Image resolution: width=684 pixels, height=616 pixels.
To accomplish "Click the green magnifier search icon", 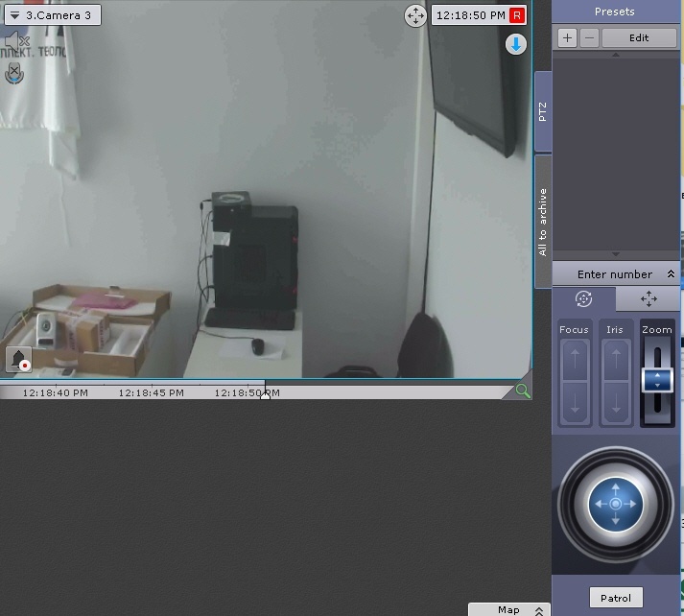I will [x=522, y=391].
